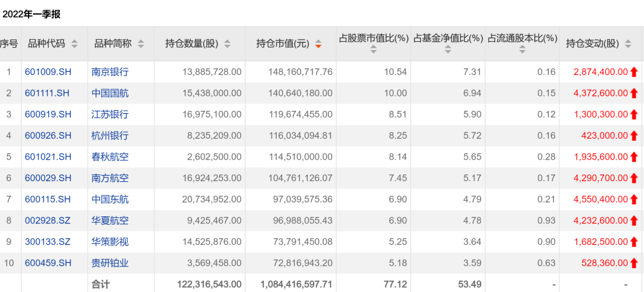Screen dimensions: 644x292
Task: Select 杭州银行 in the holdings list
Action: [110, 135]
